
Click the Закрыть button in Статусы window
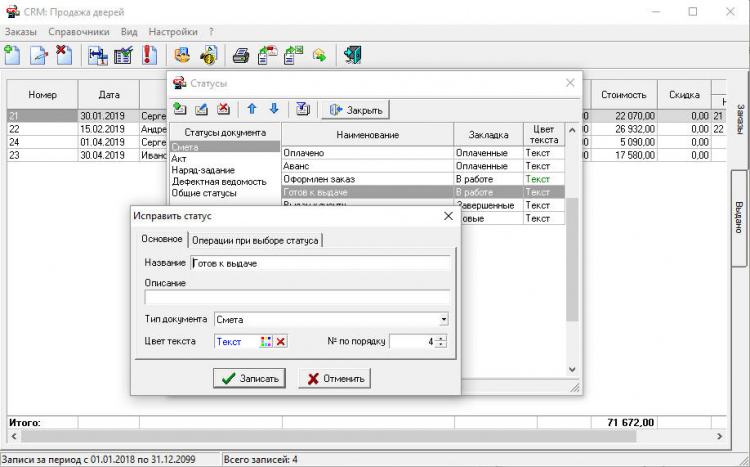coord(356,109)
